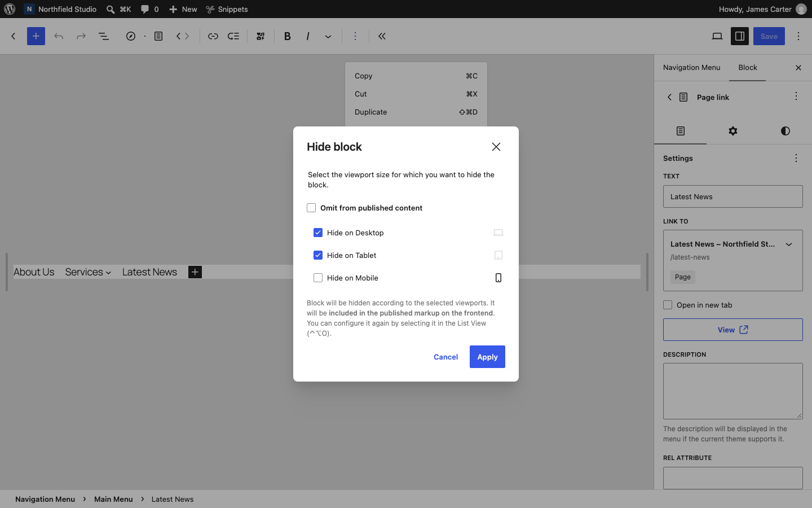The width and height of the screenshot is (812, 508).
Task: Click Cancel in Hide block dialog
Action: point(445,357)
